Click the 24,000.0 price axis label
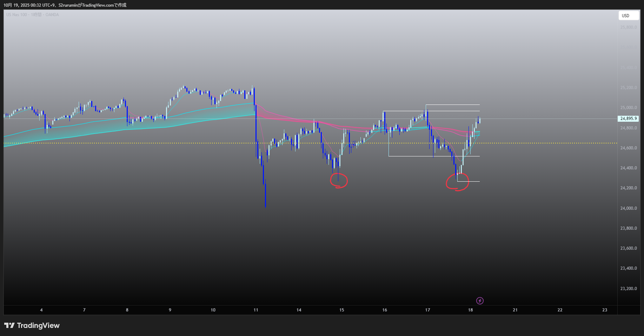This screenshot has height=336, width=644. click(x=628, y=208)
